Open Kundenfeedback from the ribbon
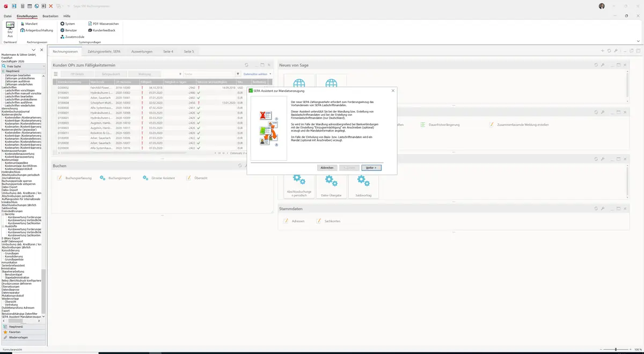The height and width of the screenshot is (354, 644). (101, 31)
